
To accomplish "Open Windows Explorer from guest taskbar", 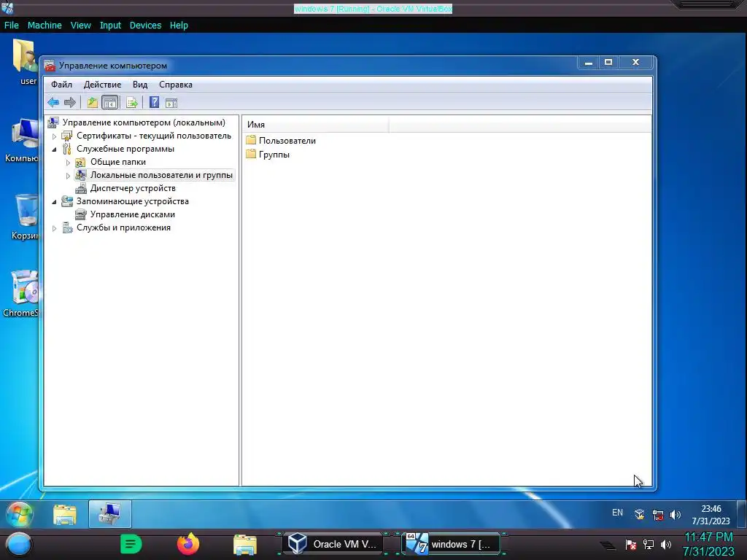I will [65, 514].
